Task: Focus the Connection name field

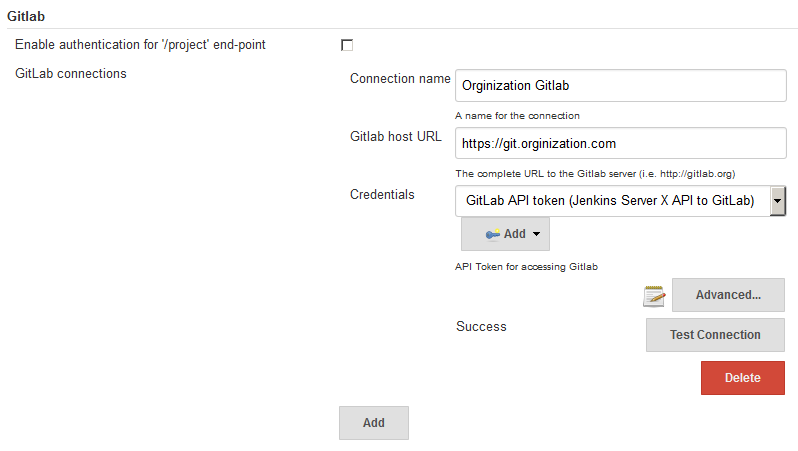Action: click(621, 86)
